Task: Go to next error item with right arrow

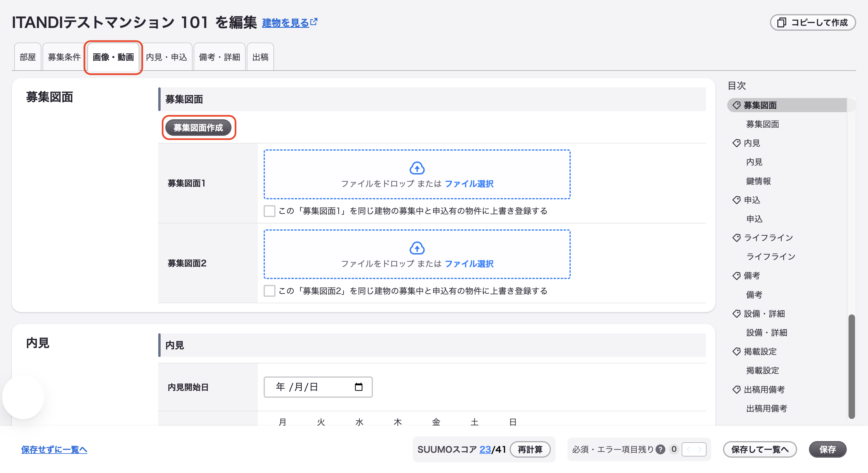Action: point(700,449)
